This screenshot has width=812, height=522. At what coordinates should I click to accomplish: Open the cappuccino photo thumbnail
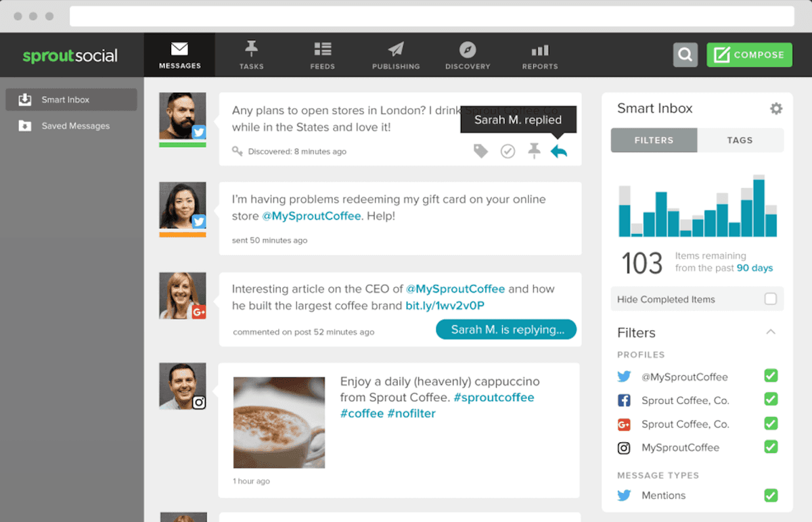(x=279, y=423)
